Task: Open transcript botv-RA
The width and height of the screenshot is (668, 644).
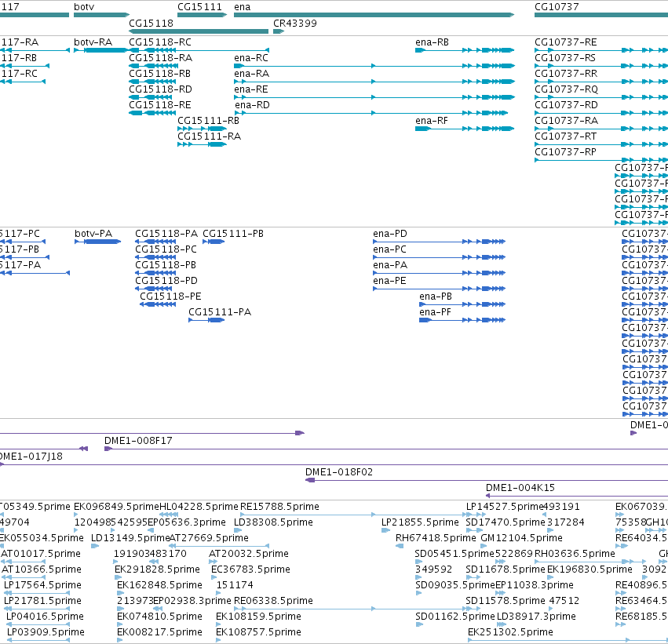Action: pyautogui.click(x=93, y=42)
